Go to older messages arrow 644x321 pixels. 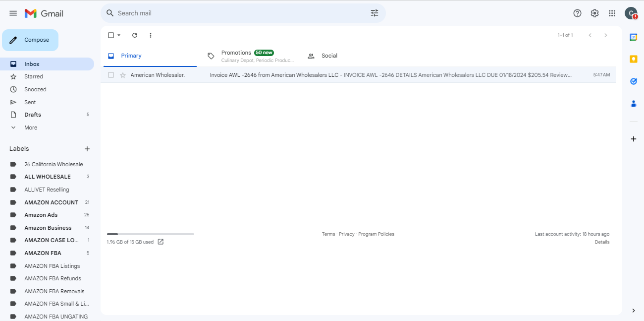605,35
